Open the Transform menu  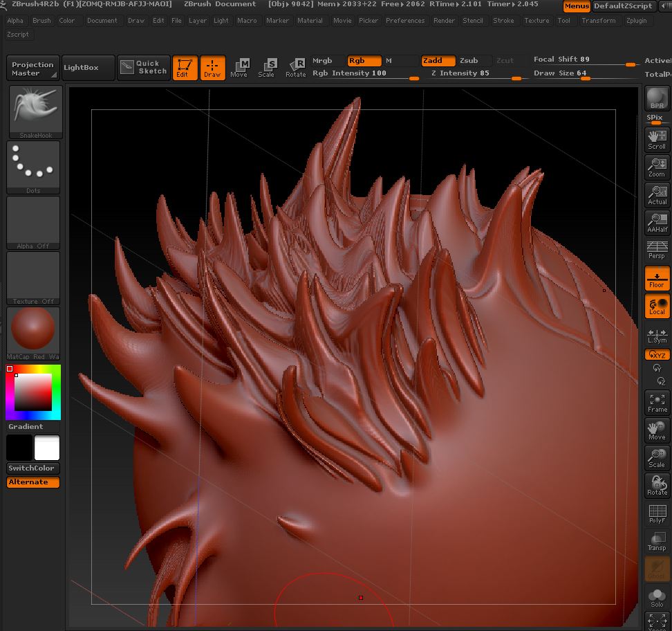[598, 21]
